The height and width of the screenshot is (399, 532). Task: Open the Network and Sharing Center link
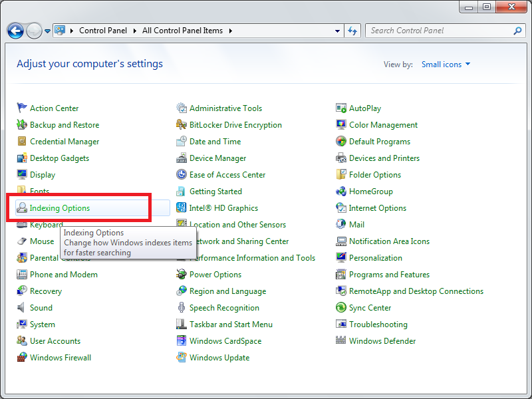pyautogui.click(x=243, y=241)
